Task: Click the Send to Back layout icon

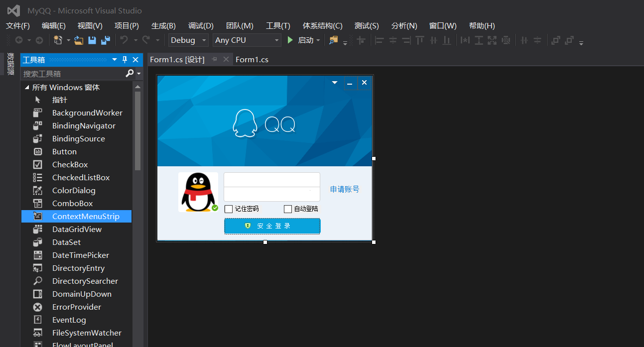Action: point(569,40)
